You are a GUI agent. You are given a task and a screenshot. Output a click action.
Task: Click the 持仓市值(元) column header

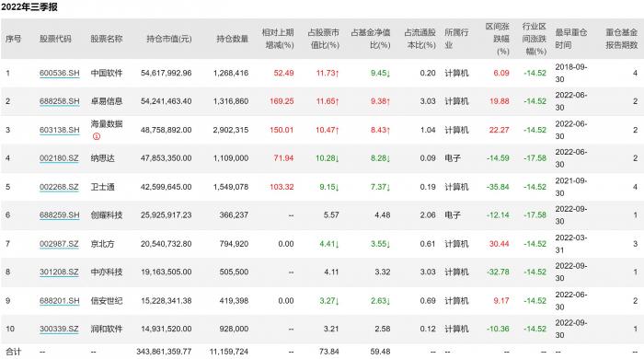(x=168, y=39)
